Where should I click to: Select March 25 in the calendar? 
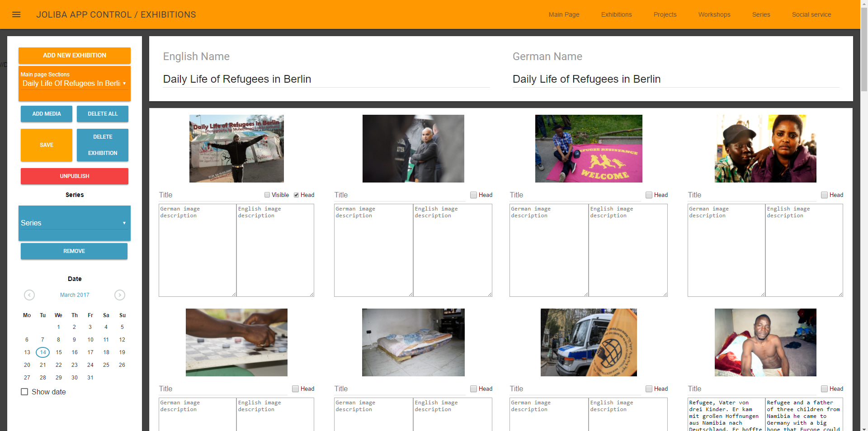click(x=106, y=365)
